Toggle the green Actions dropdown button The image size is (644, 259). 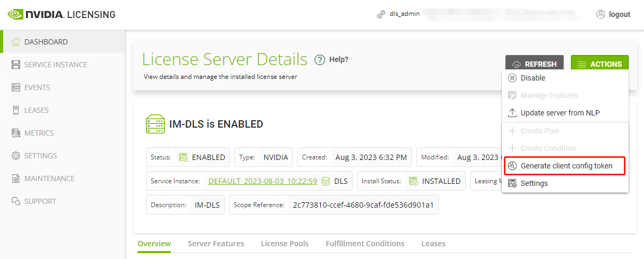point(600,64)
